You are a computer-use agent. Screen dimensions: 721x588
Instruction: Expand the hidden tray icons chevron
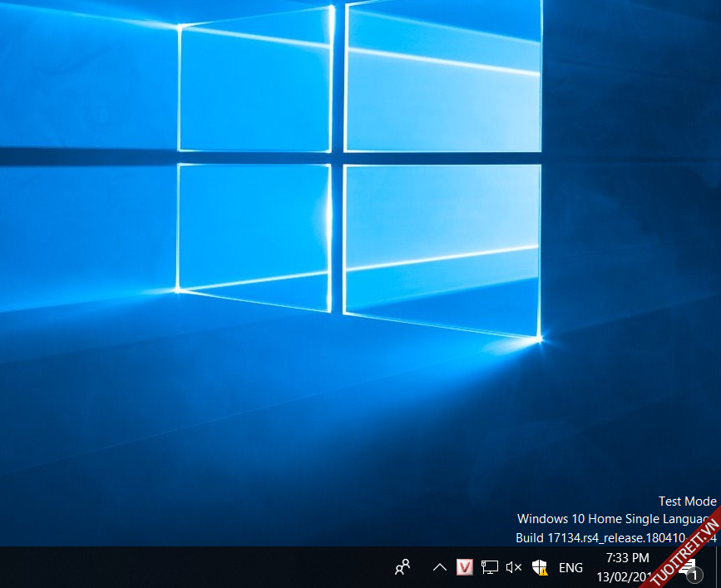click(x=440, y=567)
